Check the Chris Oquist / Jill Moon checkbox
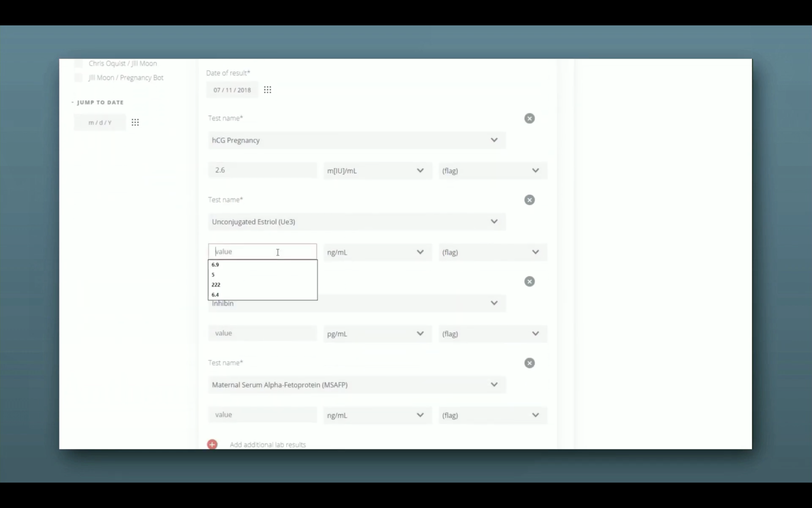The width and height of the screenshot is (812, 508). 79,63
